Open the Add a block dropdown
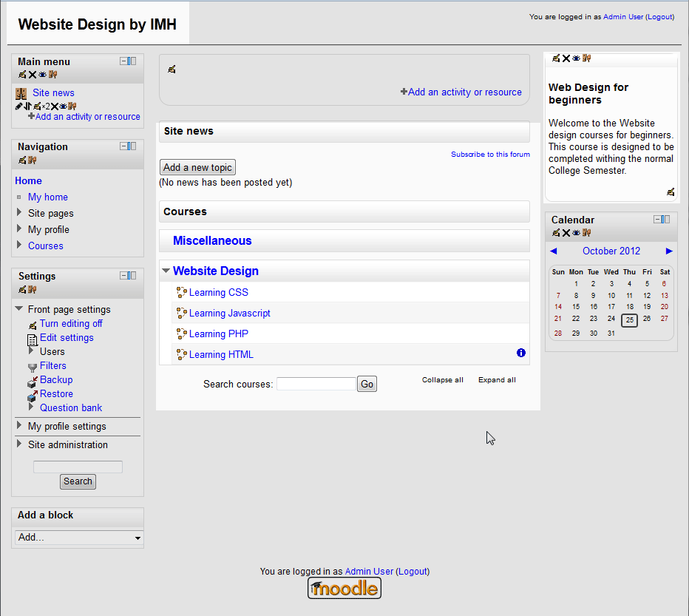 pos(79,538)
